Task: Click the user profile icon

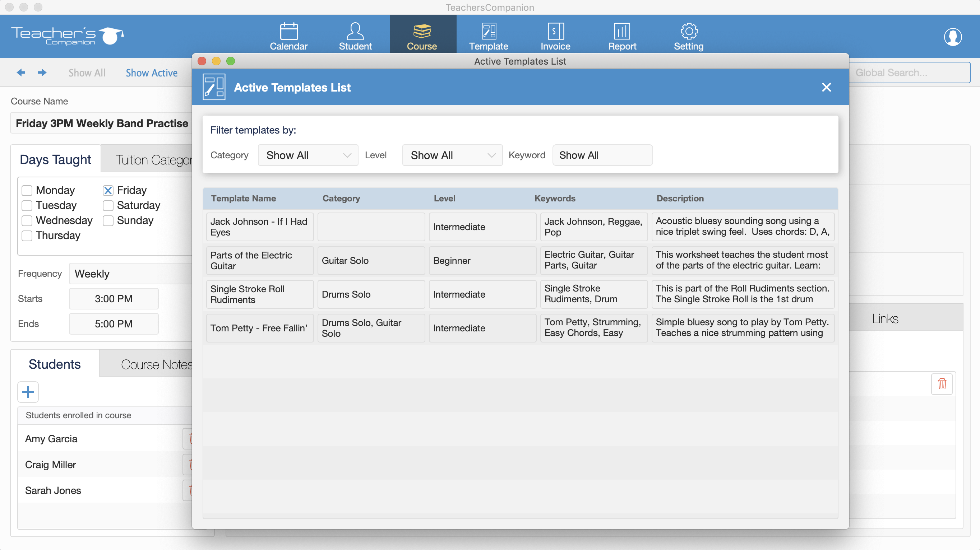Action: 953,37
